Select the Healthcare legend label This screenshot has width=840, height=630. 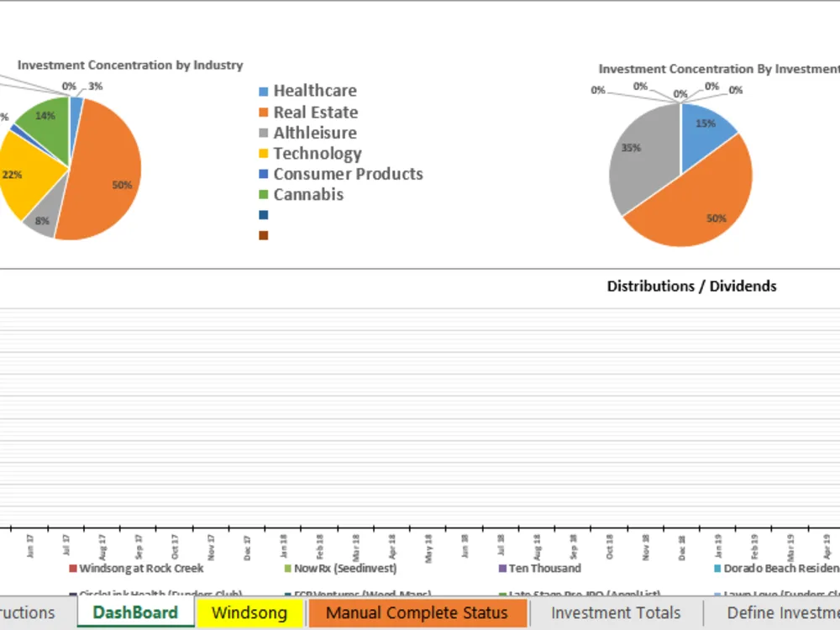[x=315, y=91]
